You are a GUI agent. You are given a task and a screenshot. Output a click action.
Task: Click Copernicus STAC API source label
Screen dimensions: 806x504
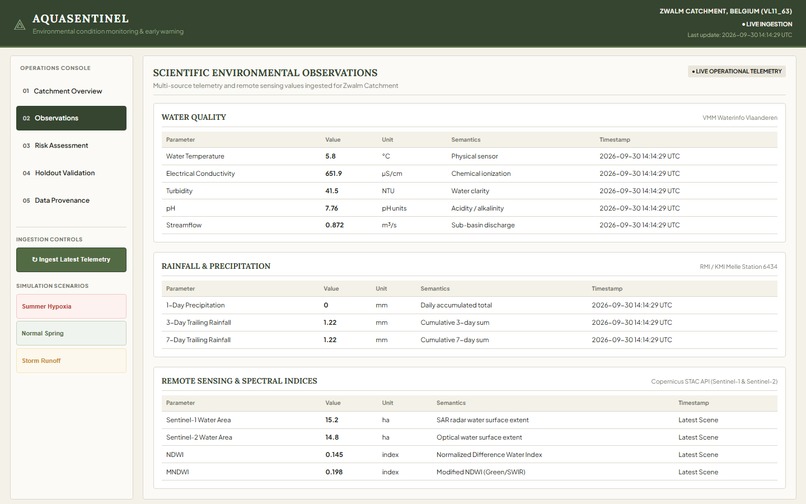[714, 382]
